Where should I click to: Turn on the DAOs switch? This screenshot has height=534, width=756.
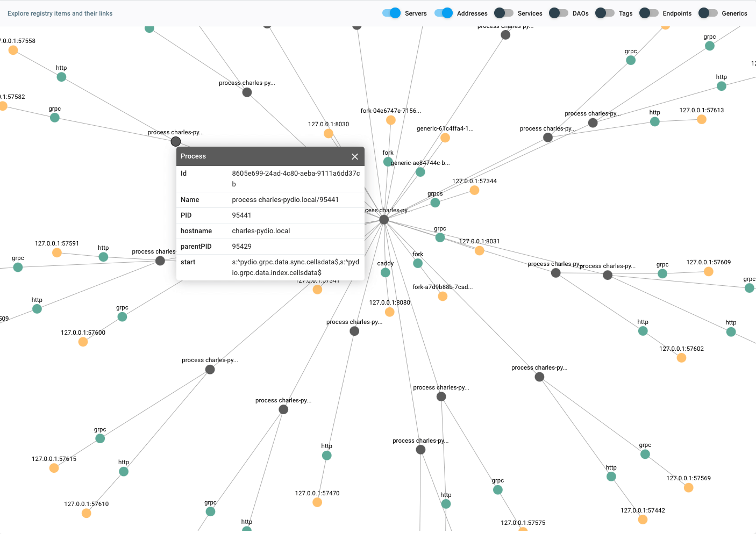[x=559, y=13]
